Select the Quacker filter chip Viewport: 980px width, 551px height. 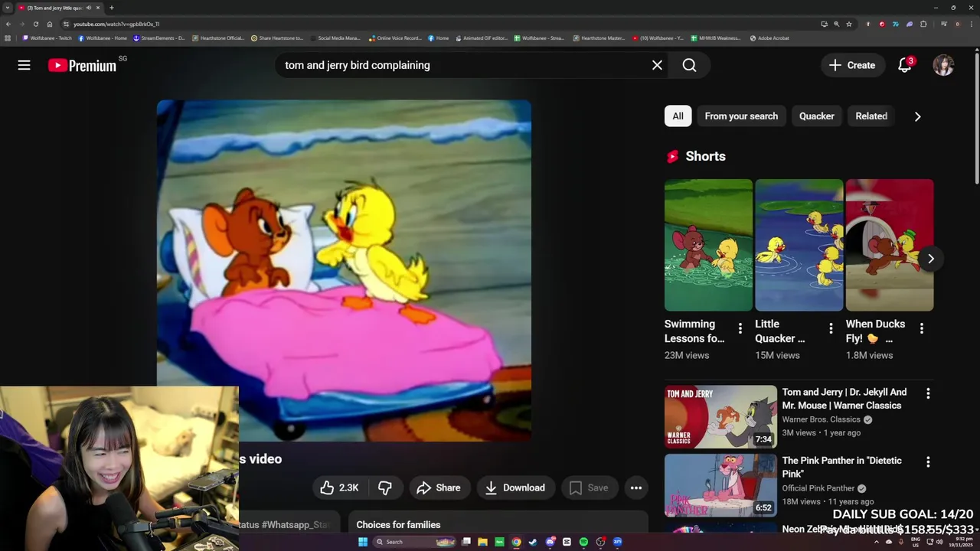[817, 116]
